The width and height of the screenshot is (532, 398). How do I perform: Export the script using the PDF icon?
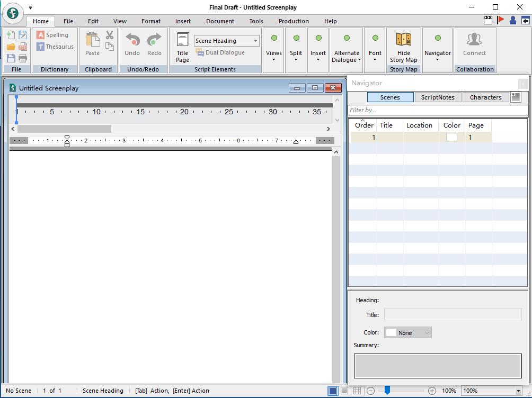[23, 47]
